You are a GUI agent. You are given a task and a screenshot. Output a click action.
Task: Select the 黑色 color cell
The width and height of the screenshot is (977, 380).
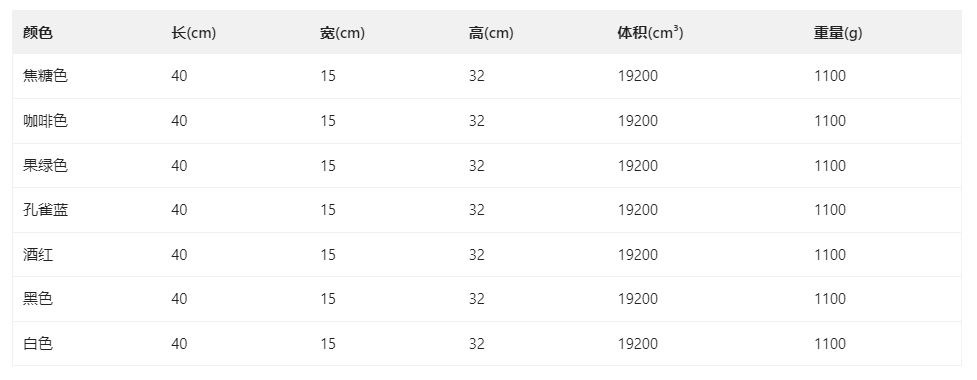coord(38,299)
